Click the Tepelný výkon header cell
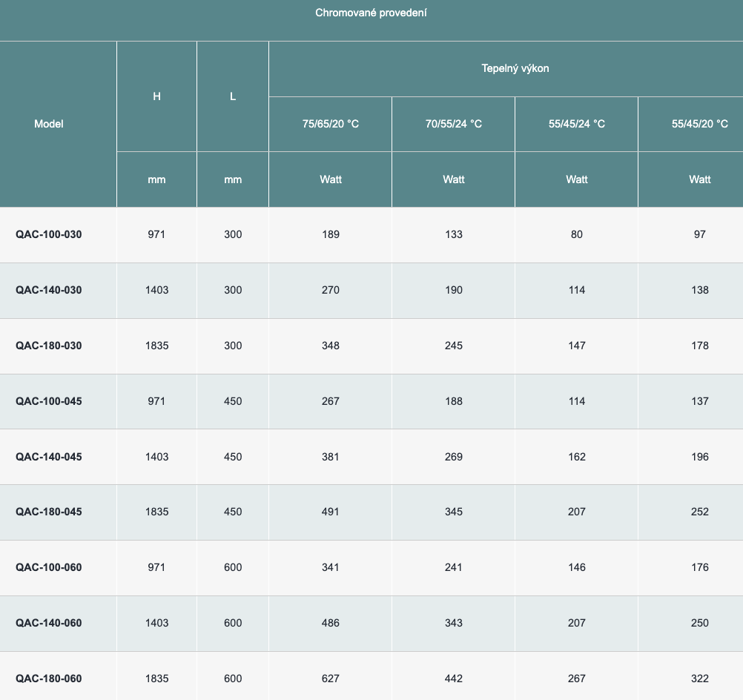The width and height of the screenshot is (743, 700). [x=515, y=68]
